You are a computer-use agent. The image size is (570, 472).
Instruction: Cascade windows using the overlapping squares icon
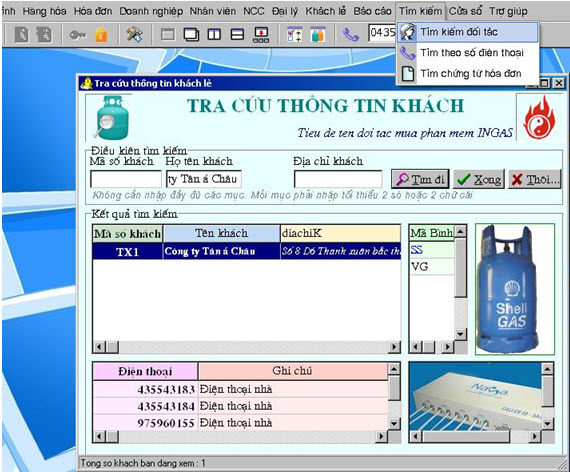[191, 35]
